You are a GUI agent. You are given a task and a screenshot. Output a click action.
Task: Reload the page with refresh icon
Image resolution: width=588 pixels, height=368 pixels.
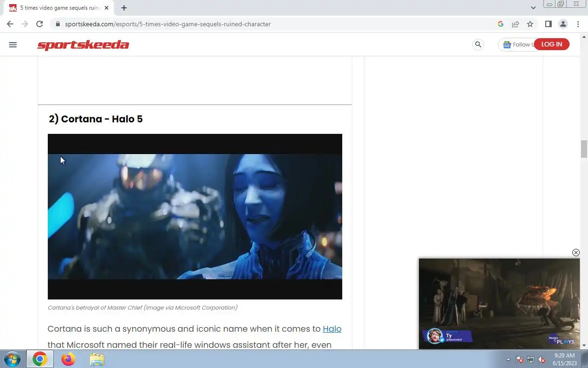[40, 24]
